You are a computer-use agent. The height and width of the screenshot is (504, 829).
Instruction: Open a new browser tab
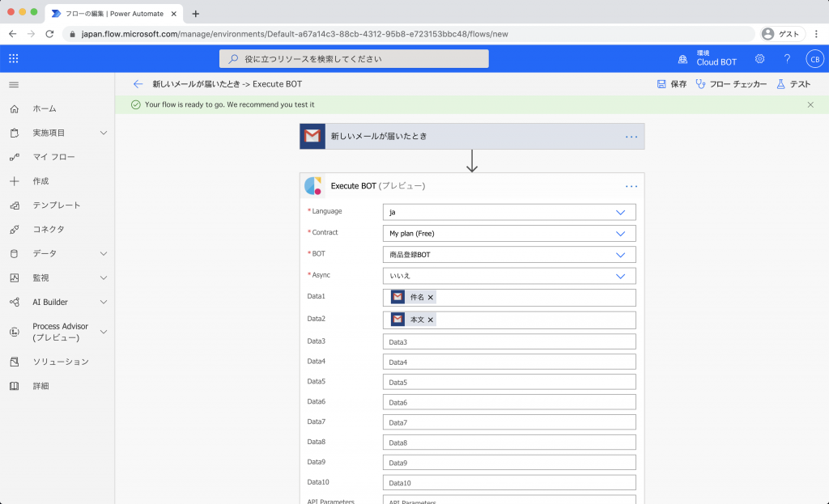click(196, 14)
